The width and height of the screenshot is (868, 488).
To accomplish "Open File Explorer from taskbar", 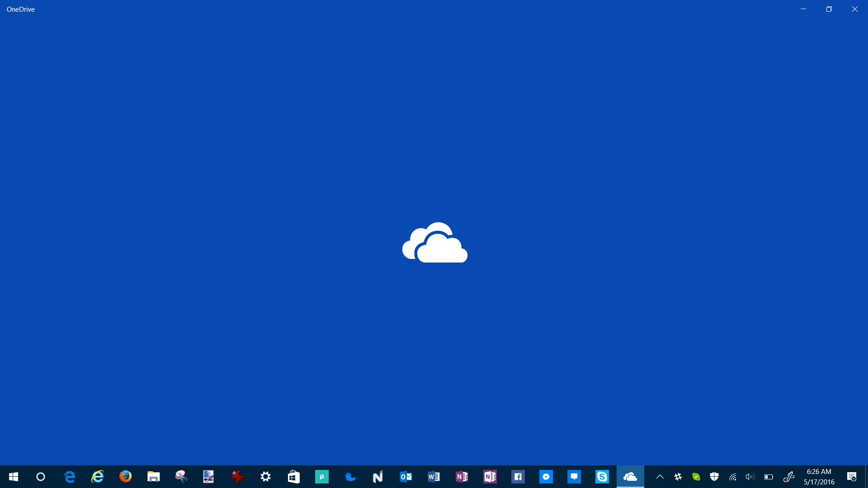I will (153, 477).
